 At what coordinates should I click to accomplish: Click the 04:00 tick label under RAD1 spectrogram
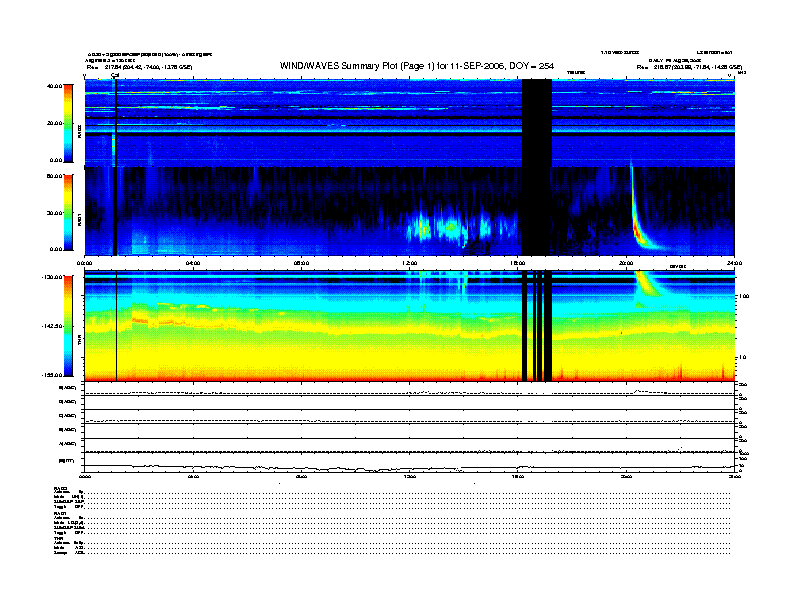[193, 263]
